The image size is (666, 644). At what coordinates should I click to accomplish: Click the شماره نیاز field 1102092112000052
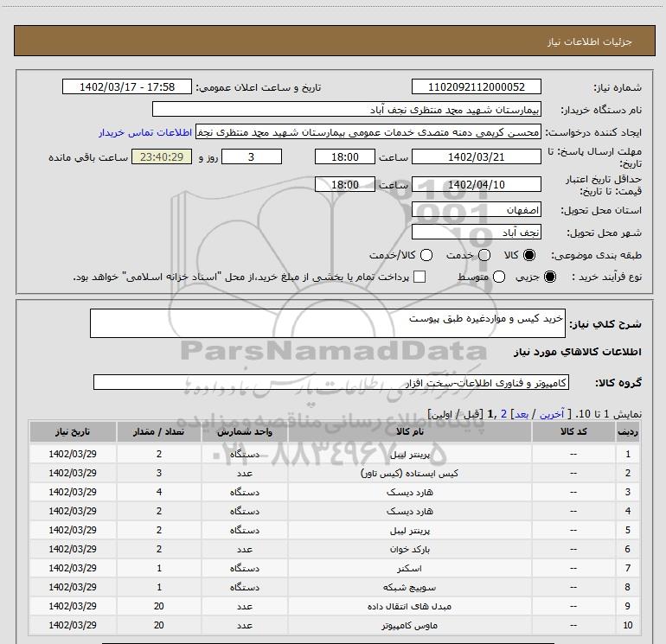coord(476,87)
